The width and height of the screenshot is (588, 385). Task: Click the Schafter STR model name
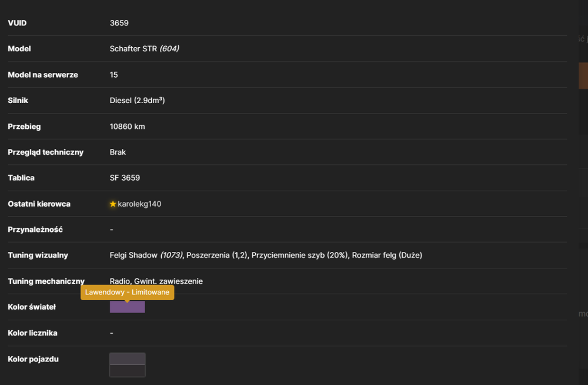click(133, 48)
